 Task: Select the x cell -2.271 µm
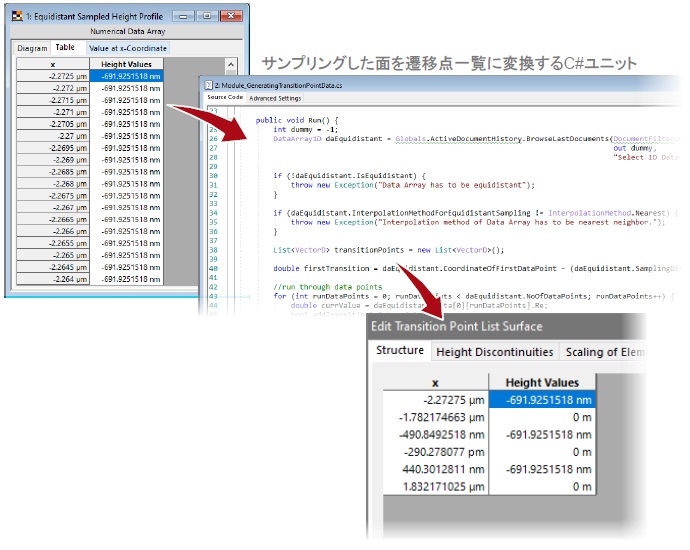(53, 112)
